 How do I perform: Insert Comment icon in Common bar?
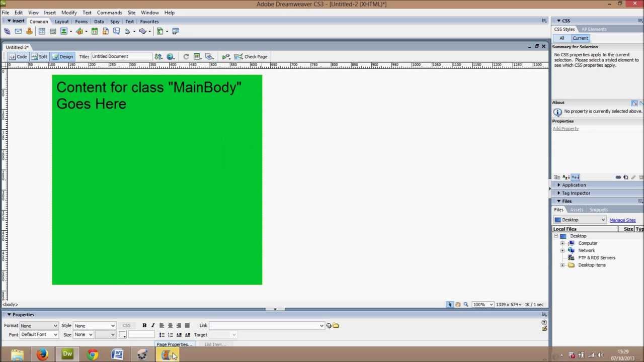click(x=116, y=31)
